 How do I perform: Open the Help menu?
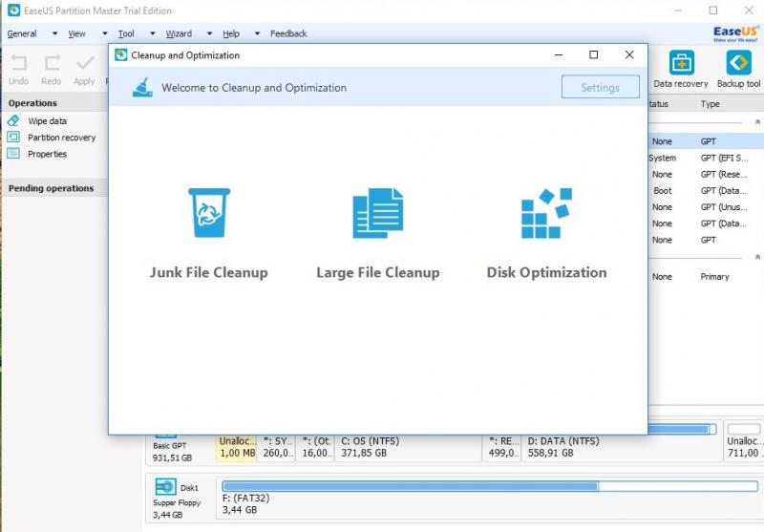tap(231, 33)
